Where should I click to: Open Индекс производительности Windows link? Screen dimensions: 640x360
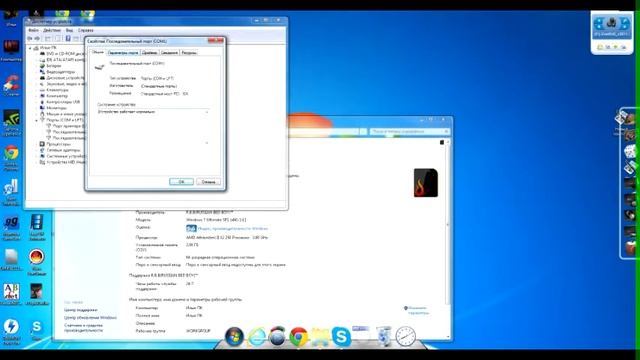[233, 229]
